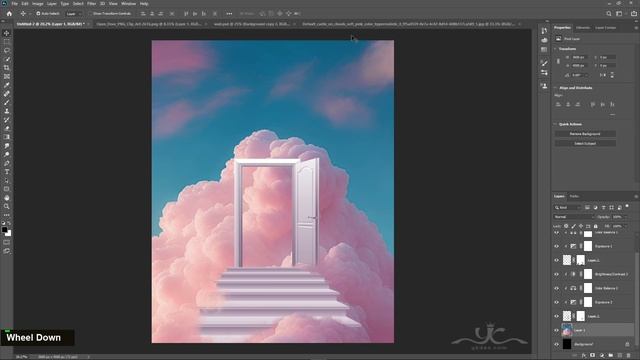Select the Hand tool
This screenshot has height=360, width=640.
pyautogui.click(x=7, y=198)
